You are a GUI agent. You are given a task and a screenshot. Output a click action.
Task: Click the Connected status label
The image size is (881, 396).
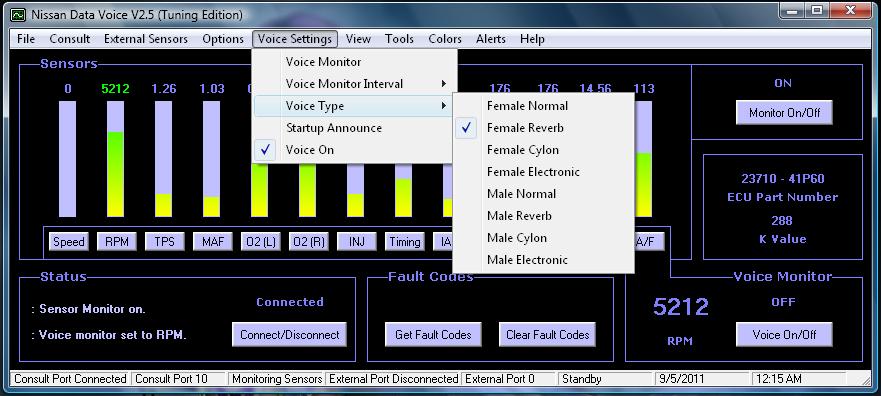pyautogui.click(x=290, y=302)
